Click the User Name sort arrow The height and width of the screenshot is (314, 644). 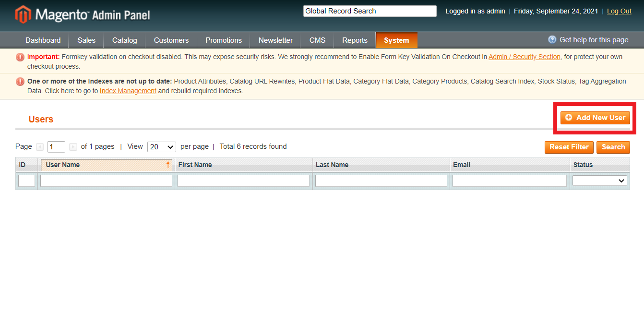168,165
